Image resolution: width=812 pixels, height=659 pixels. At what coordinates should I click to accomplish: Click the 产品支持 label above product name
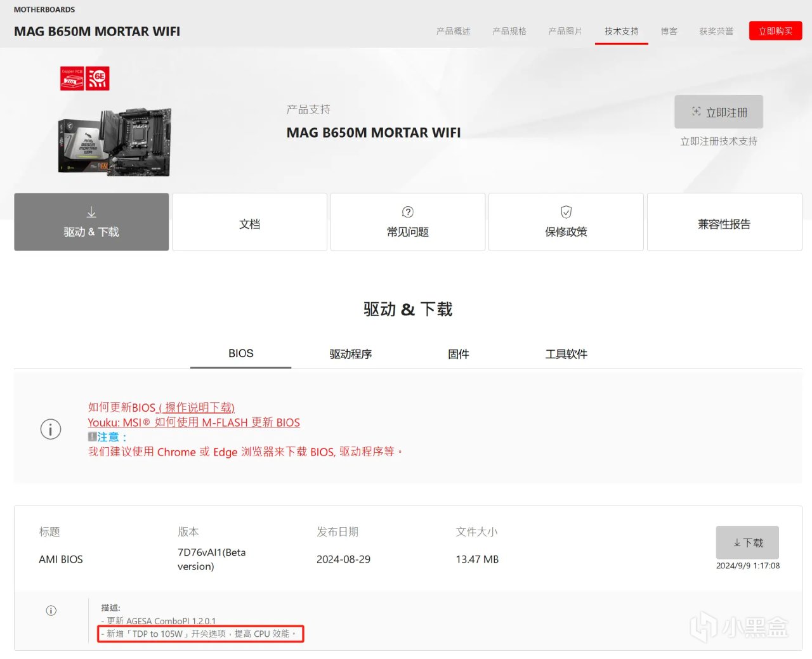(x=308, y=110)
